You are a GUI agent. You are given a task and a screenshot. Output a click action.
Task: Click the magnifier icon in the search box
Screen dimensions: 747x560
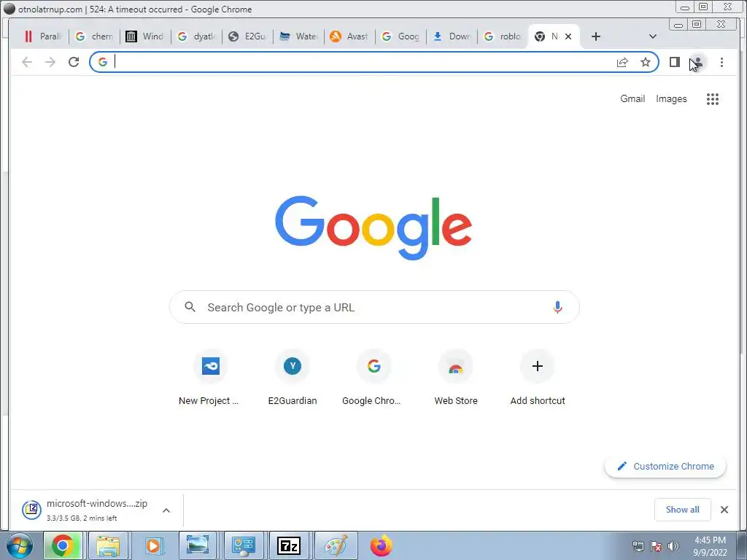190,307
